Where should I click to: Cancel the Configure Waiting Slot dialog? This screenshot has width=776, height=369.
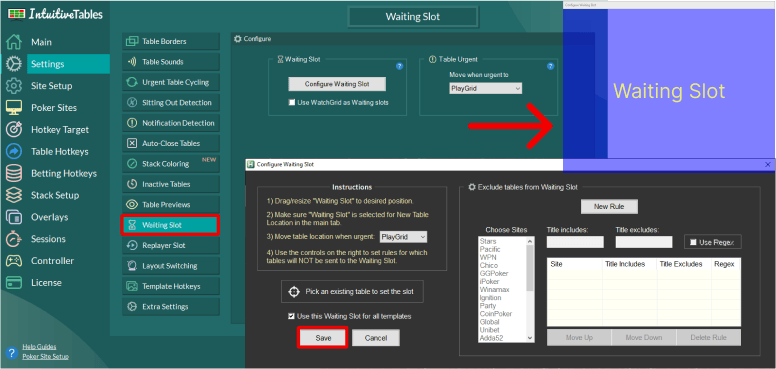pos(376,338)
